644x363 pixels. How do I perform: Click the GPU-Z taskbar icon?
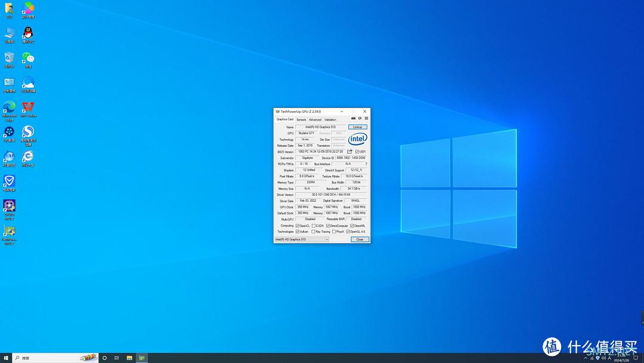[x=142, y=358]
